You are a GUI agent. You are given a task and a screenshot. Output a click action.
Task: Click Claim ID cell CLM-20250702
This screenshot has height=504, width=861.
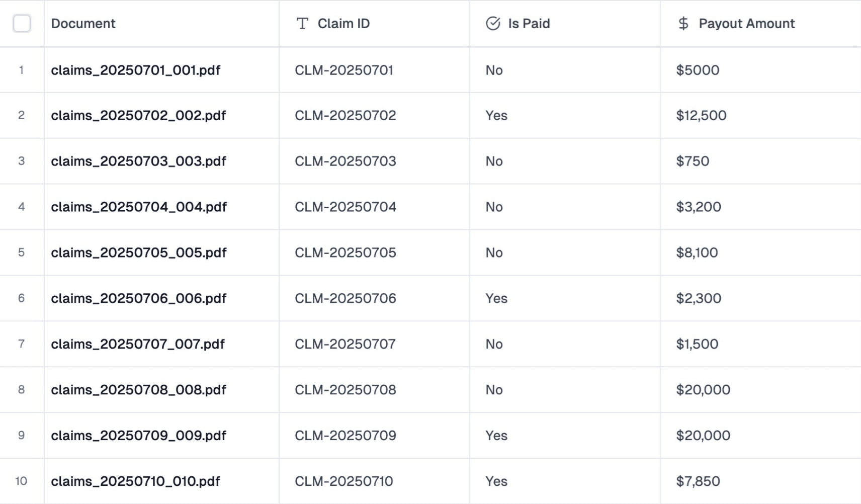(346, 116)
